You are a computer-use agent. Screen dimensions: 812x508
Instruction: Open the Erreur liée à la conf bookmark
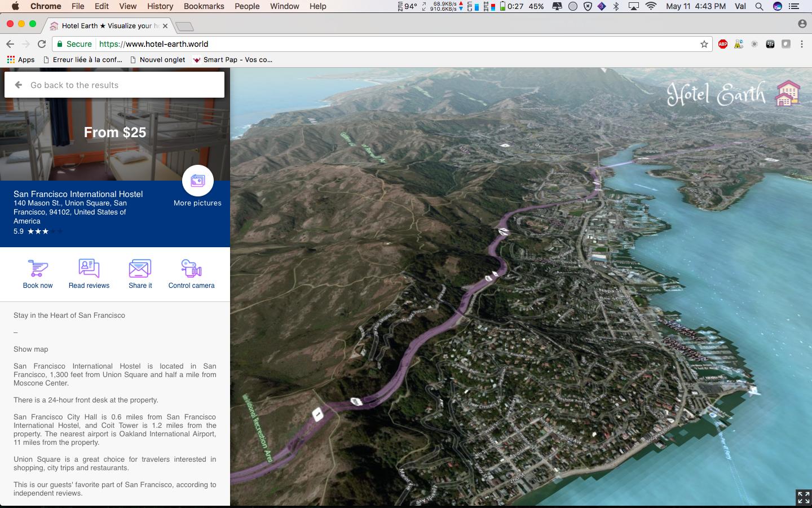82,59
